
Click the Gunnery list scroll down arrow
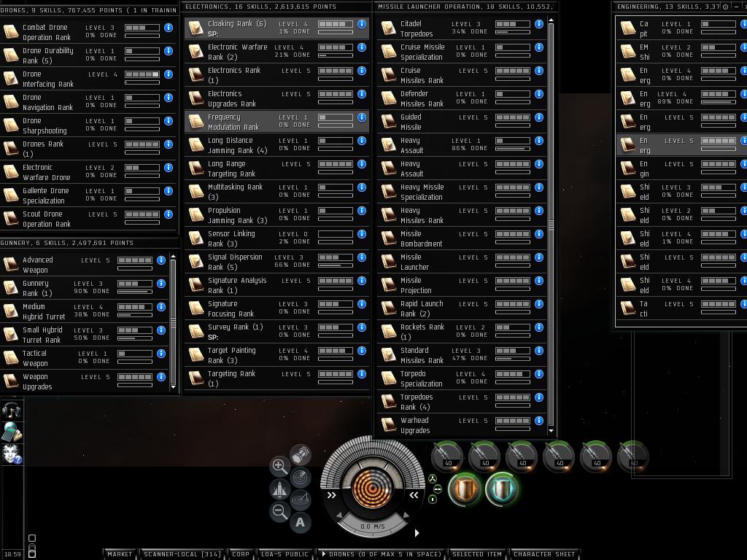pyautogui.click(x=173, y=387)
